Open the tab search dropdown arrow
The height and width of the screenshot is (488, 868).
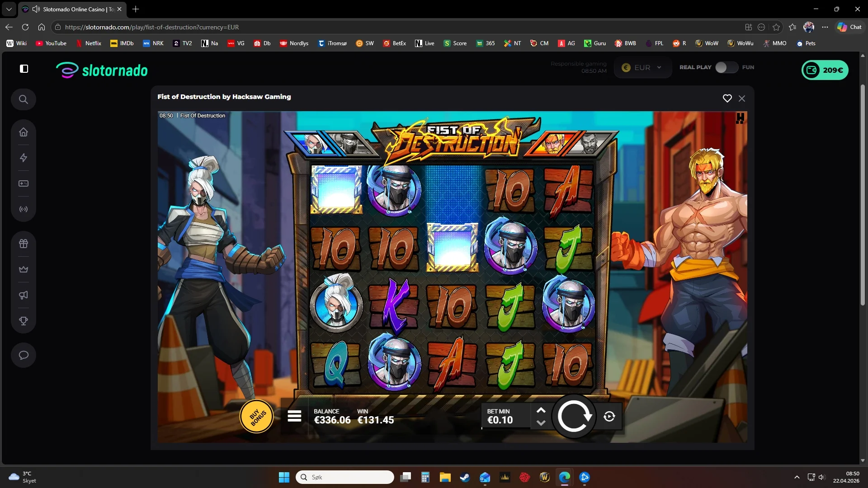click(x=9, y=9)
